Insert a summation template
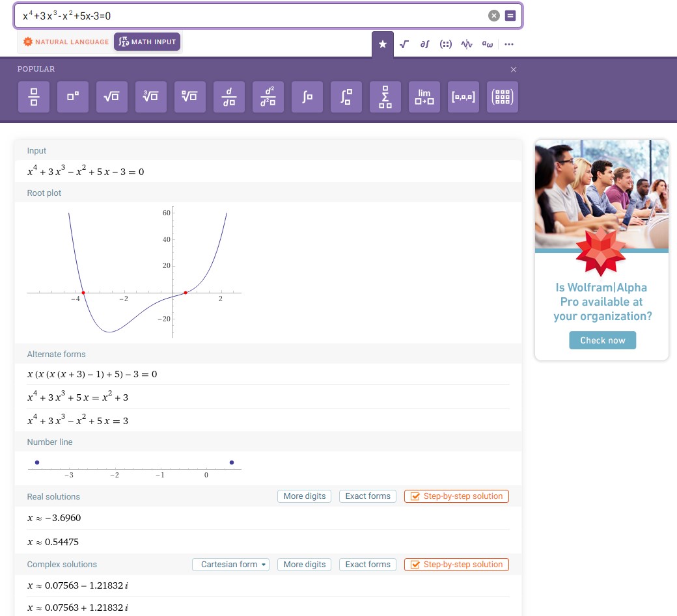Viewport: 677px width, 616px height. click(385, 97)
